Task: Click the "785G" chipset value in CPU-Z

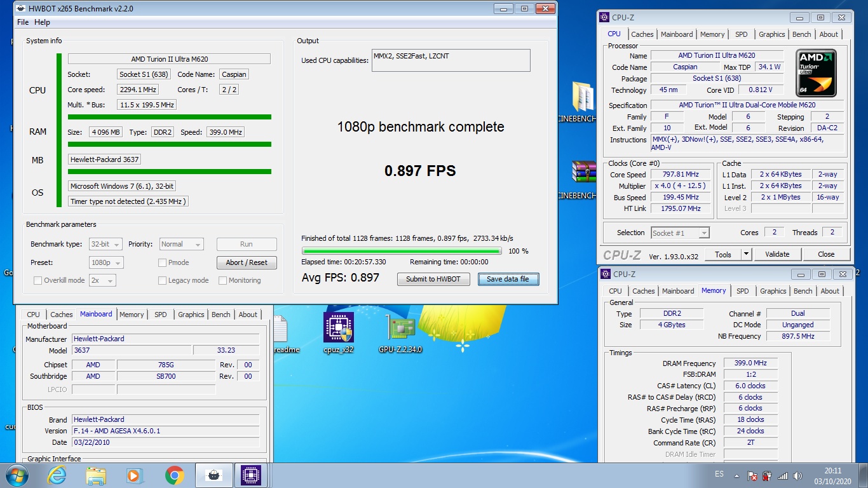Action: (x=166, y=365)
